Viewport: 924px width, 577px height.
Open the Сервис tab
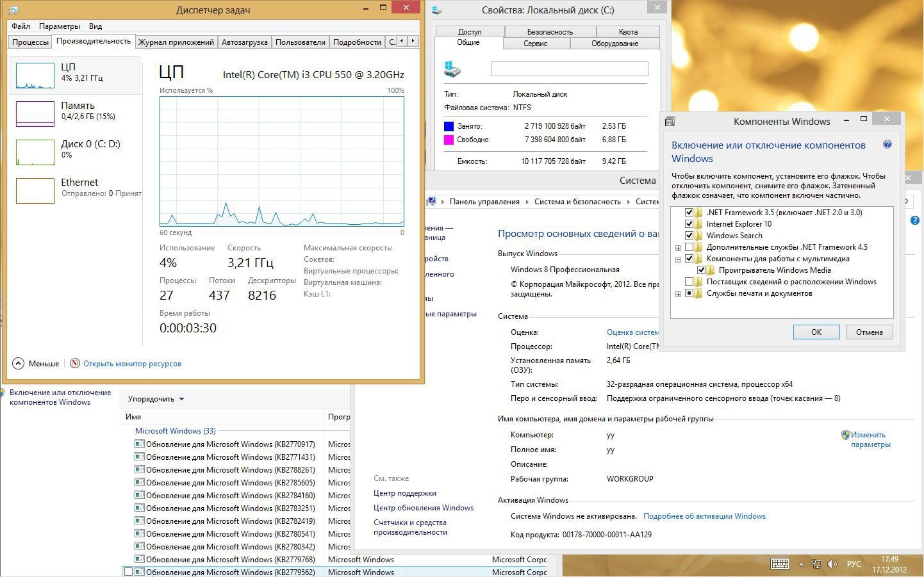coord(535,44)
